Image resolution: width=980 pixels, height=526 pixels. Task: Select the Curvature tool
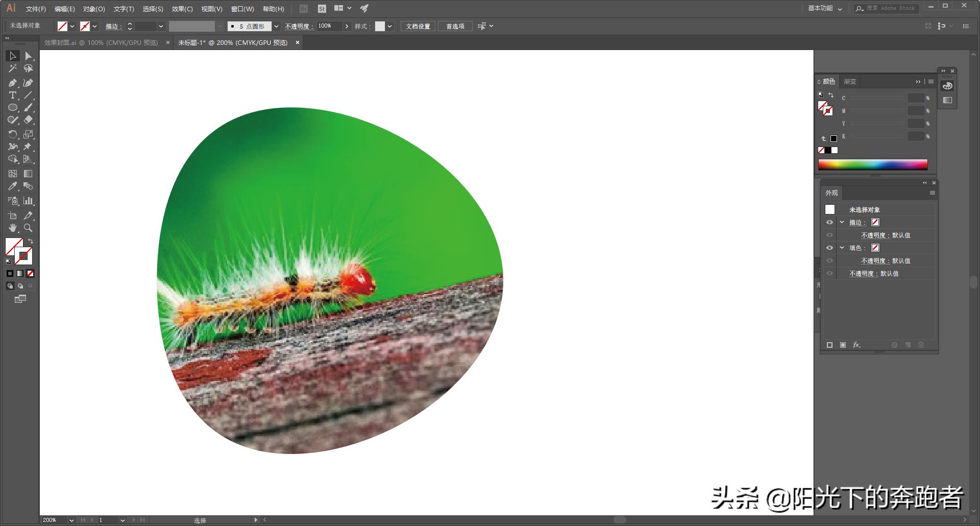[x=29, y=83]
